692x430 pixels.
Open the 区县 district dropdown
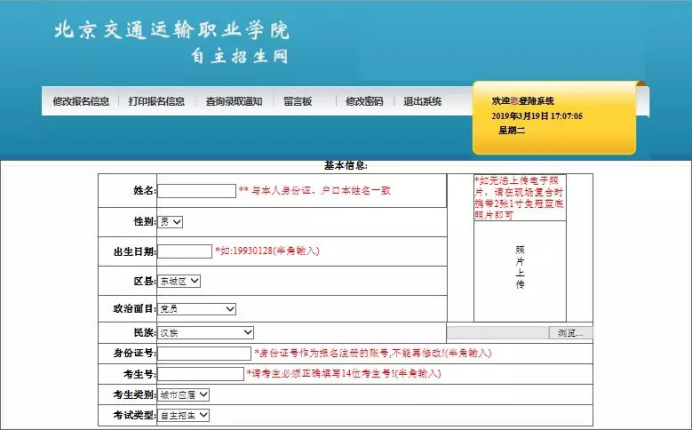click(x=180, y=282)
